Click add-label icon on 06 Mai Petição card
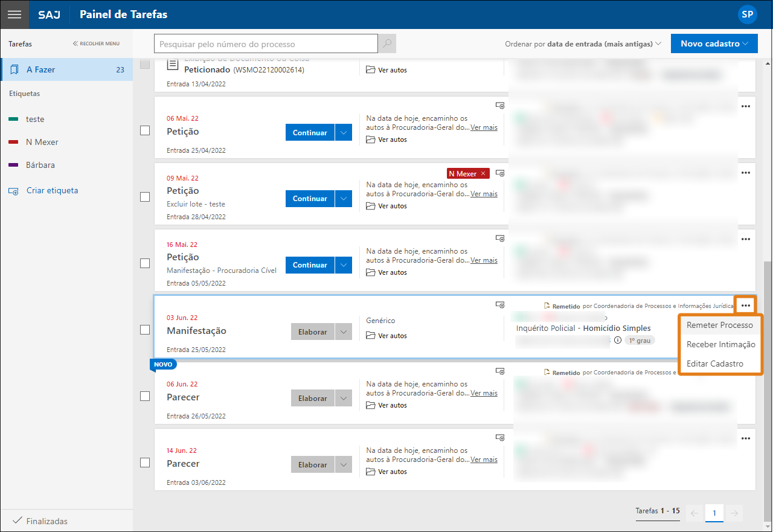 pyautogui.click(x=500, y=106)
